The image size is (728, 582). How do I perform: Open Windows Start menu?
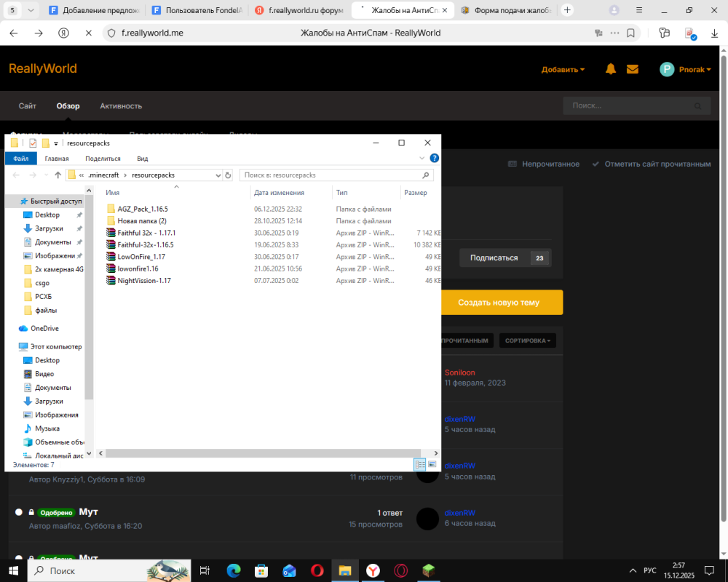coord(13,570)
